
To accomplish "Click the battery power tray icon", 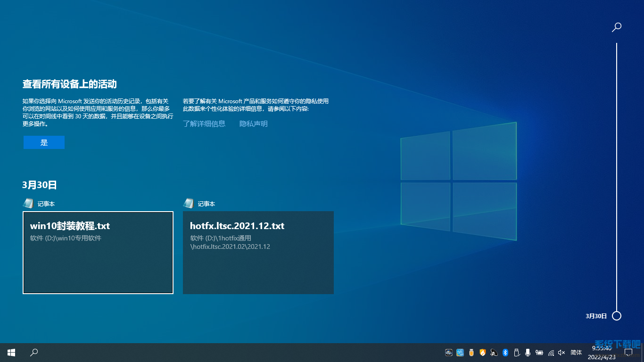I will 539,353.
